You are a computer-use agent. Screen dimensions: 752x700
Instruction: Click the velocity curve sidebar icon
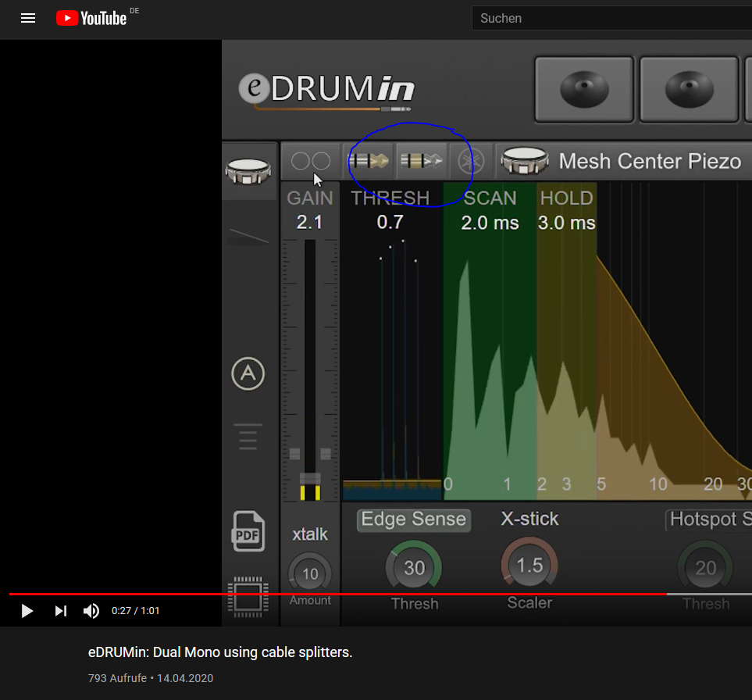[x=248, y=236]
